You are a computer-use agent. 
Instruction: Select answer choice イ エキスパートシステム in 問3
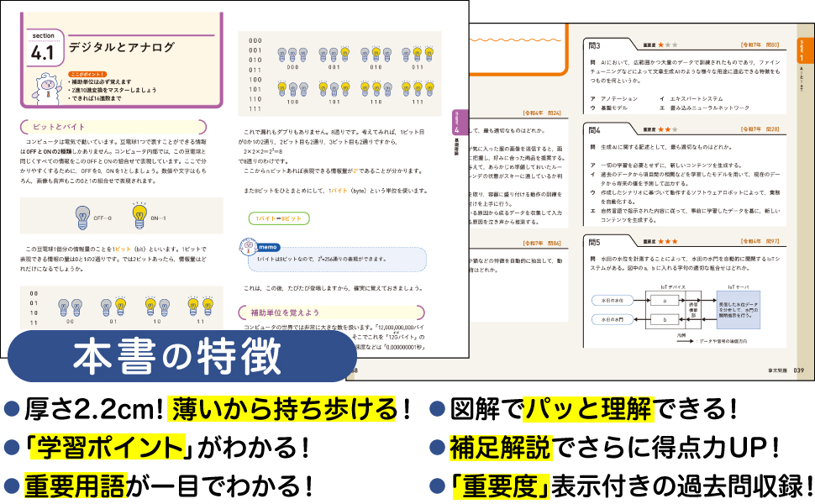point(704,97)
